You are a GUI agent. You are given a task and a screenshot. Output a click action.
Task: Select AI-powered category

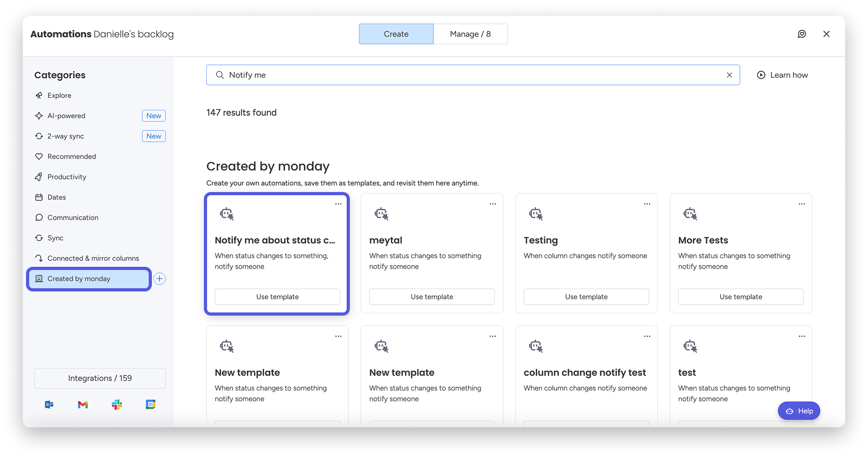[67, 116]
